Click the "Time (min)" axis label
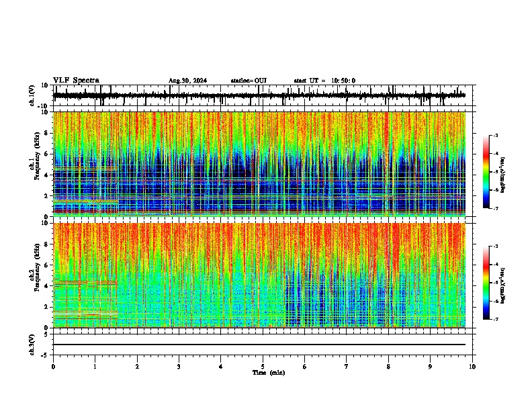Screen dimensions: 532x411 [x=269, y=373]
